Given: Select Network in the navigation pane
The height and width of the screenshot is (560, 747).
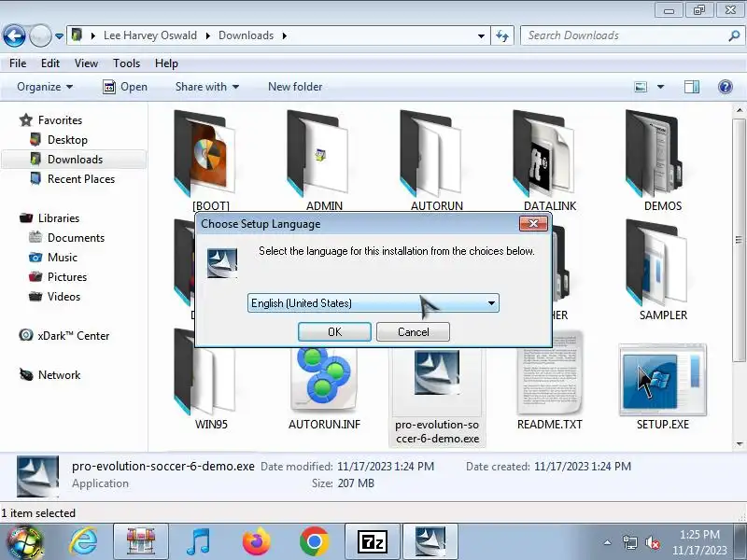Looking at the screenshot, I should (59, 375).
